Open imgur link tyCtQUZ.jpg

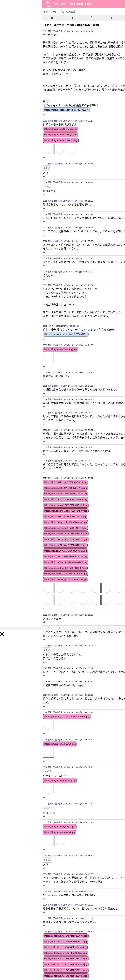tap(59, 826)
